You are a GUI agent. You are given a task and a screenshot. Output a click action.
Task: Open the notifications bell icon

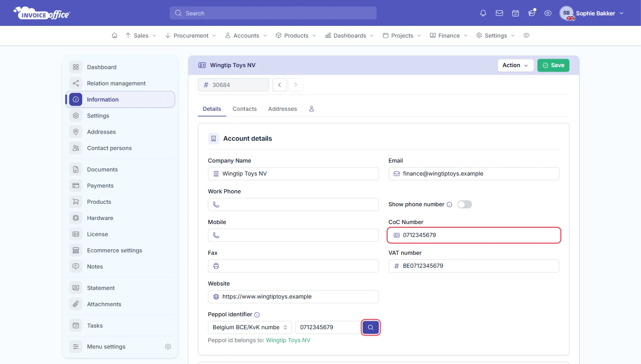point(483,13)
